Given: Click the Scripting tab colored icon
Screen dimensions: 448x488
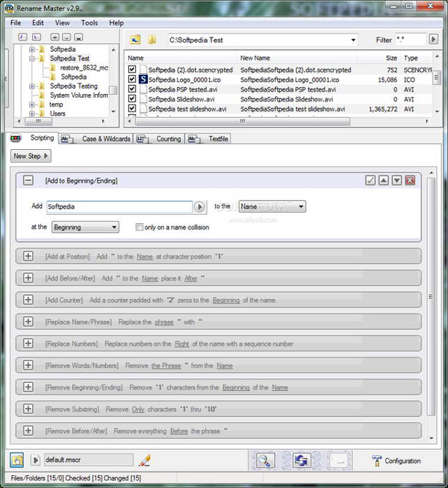Looking at the screenshot, I should coord(16,138).
